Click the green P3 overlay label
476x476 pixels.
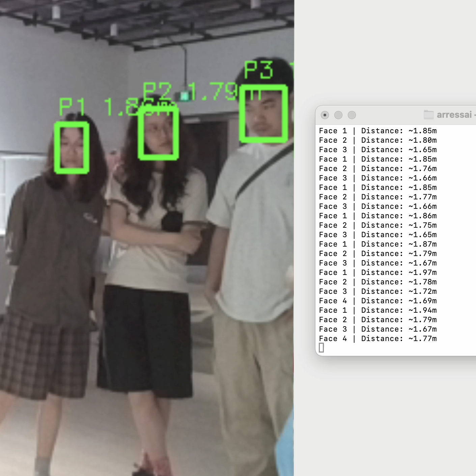[x=259, y=70]
